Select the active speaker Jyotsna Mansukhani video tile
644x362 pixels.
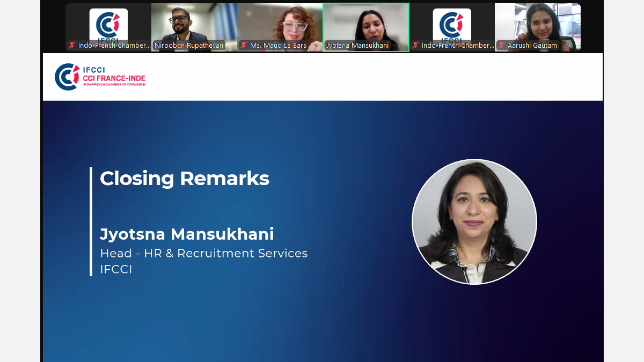pos(366,27)
